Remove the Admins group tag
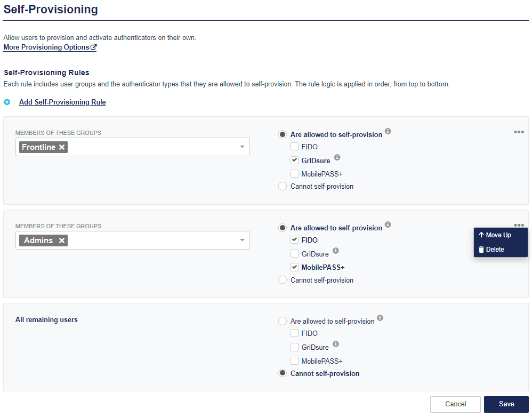Image resolution: width=532 pixels, height=417 pixels. (x=62, y=240)
